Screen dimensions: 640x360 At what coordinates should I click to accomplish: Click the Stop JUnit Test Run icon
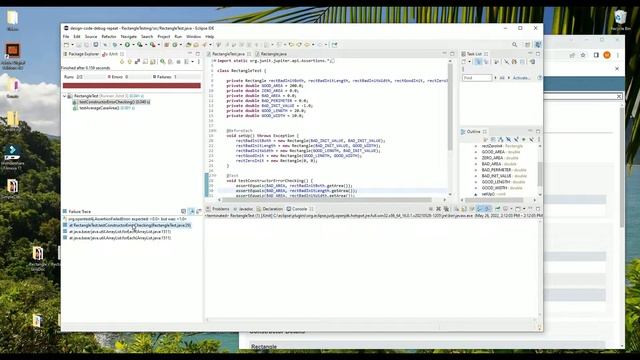pos(178,62)
